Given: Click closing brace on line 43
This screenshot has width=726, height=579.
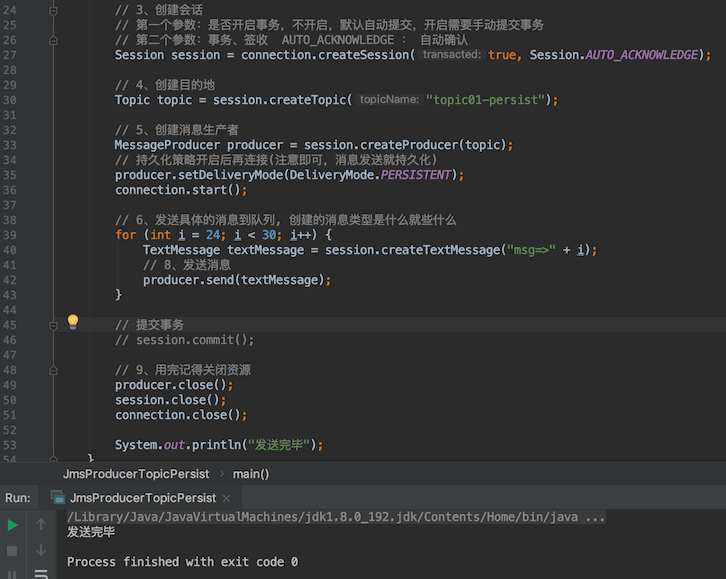Looking at the screenshot, I should click(119, 295).
